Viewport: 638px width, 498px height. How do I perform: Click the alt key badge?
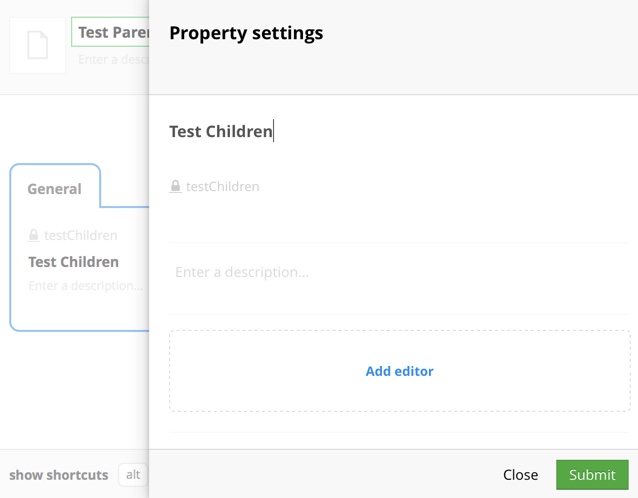132,475
